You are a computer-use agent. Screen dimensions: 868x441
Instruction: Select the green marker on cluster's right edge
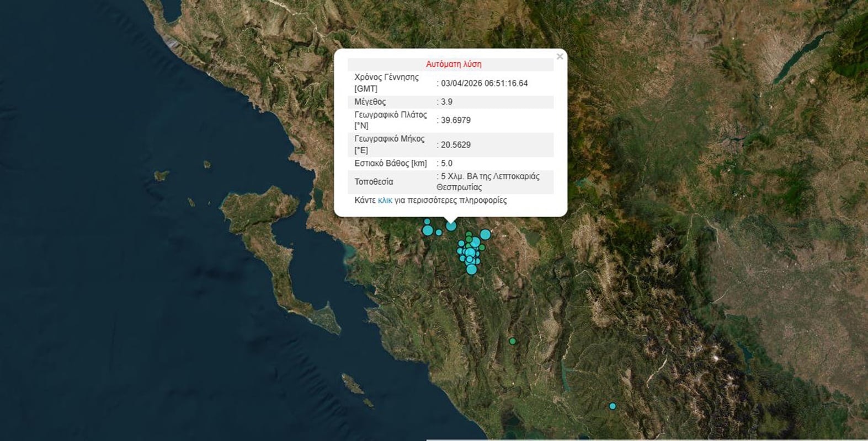click(x=482, y=248)
